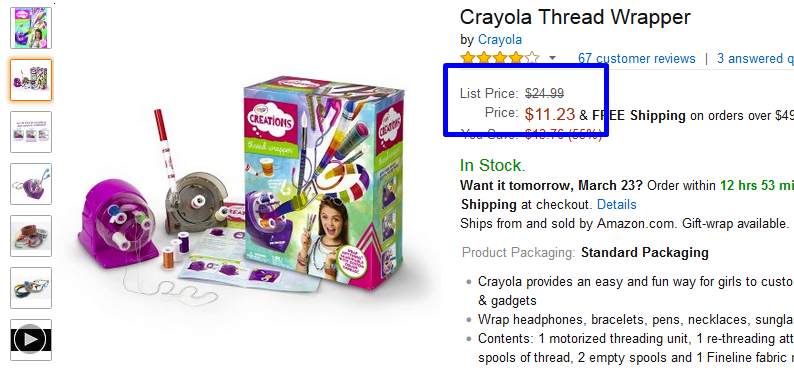The height and width of the screenshot is (370, 794).
Task: Click the Crayola Thread Wrapper title
Action: pos(575,17)
